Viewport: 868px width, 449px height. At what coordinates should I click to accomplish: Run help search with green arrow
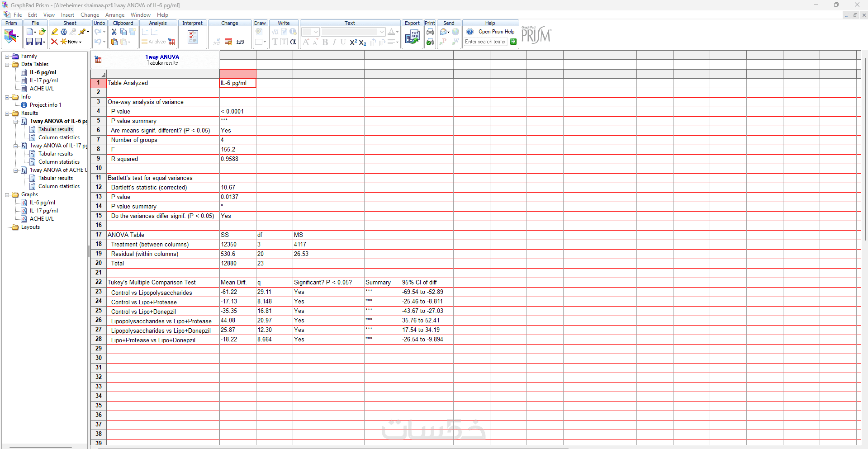point(513,42)
